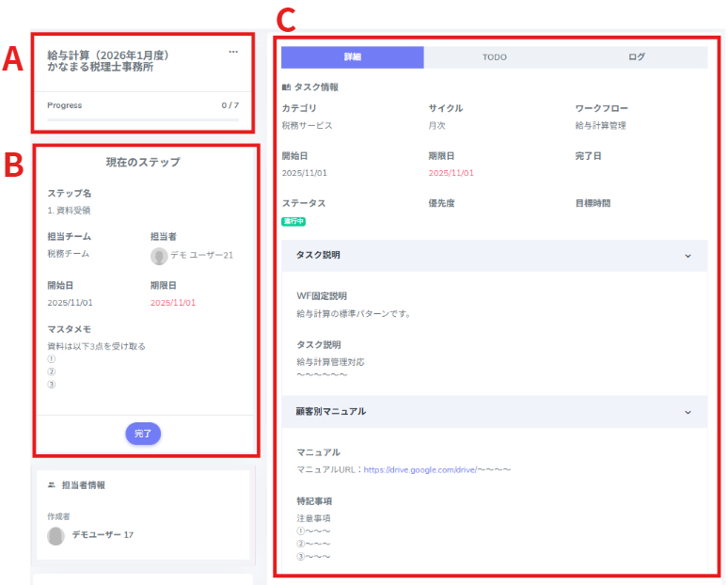Viewport: 728px width, 585px height.
Task: Switch to the TODO tab
Action: (x=495, y=57)
